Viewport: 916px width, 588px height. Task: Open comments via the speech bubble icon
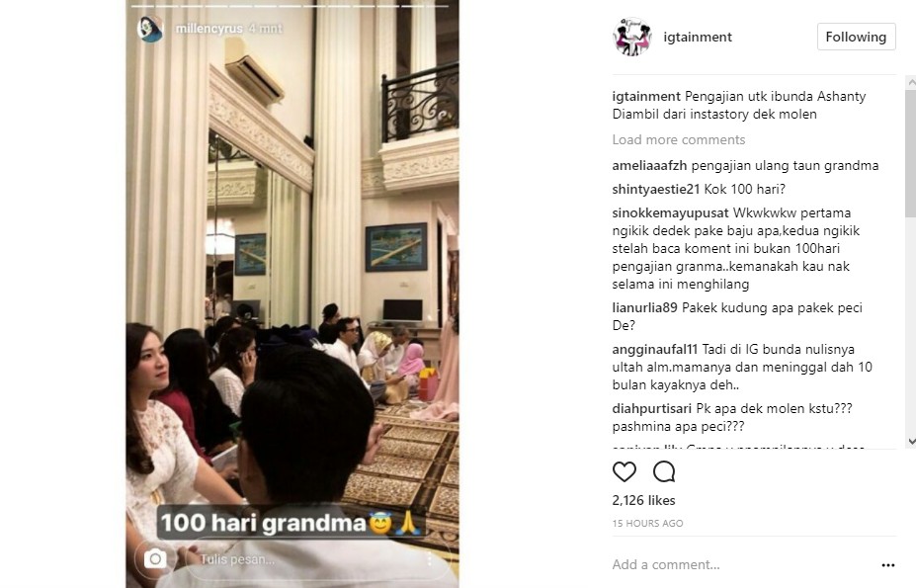click(x=664, y=471)
